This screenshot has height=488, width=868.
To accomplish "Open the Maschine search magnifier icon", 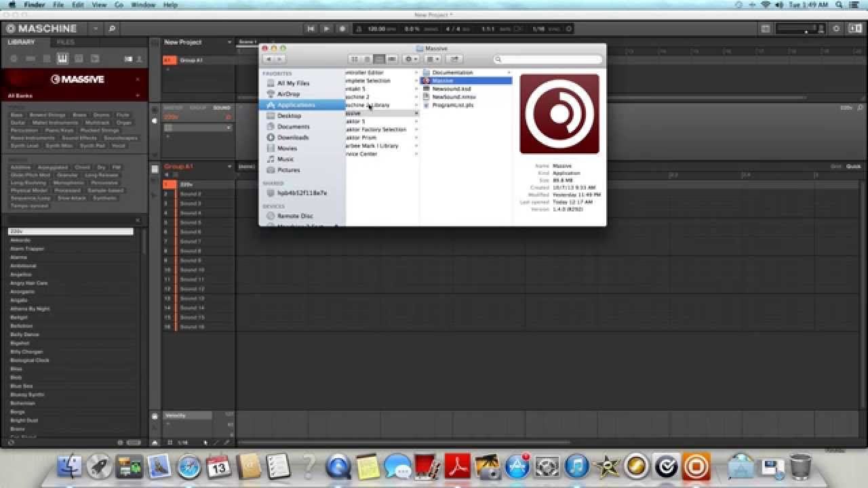I will [x=112, y=28].
